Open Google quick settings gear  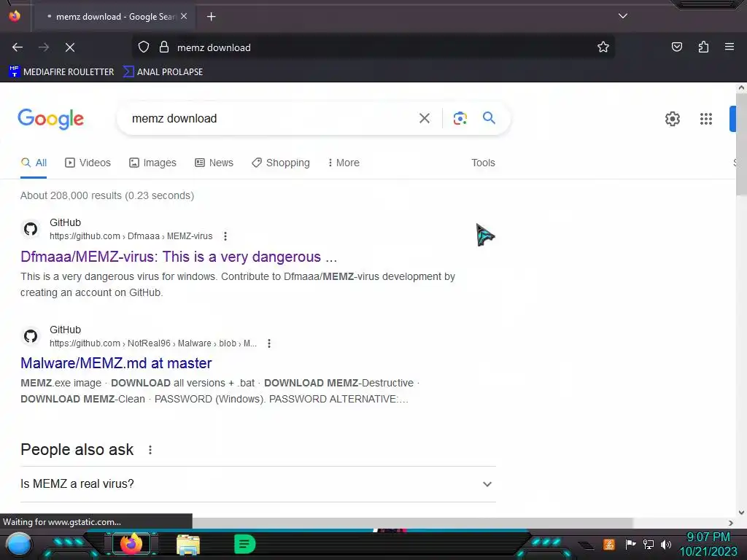tap(672, 119)
